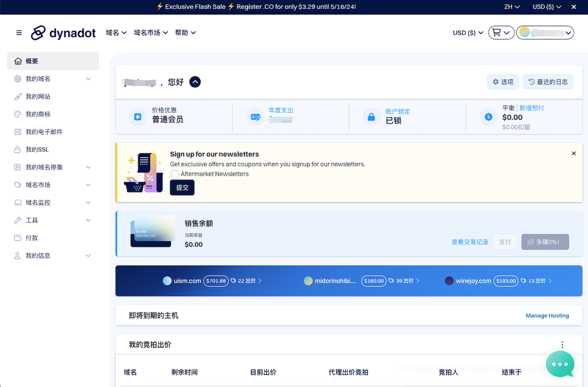Expand the 我的信息 sidebar section
588x387 pixels.
[88, 255]
